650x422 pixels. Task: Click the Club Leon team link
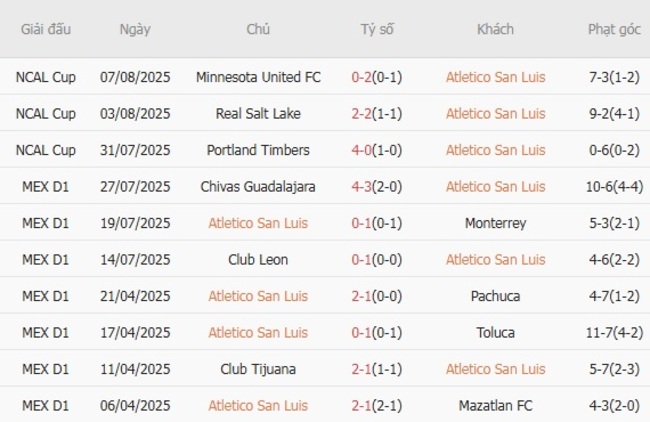pyautogui.click(x=258, y=260)
